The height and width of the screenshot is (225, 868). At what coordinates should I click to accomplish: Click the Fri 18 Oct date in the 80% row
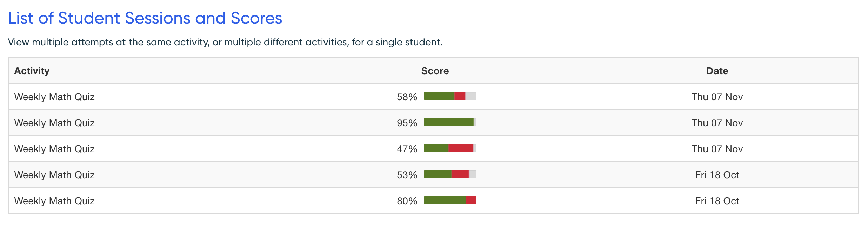[x=717, y=201]
